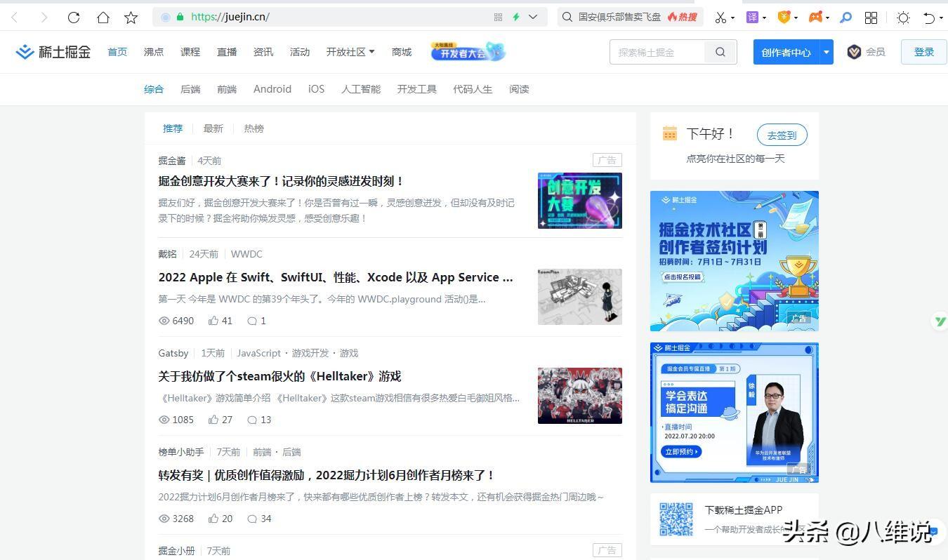This screenshot has height=560, width=948.
Task: Select the 开发工具 category tab
Action: (416, 89)
